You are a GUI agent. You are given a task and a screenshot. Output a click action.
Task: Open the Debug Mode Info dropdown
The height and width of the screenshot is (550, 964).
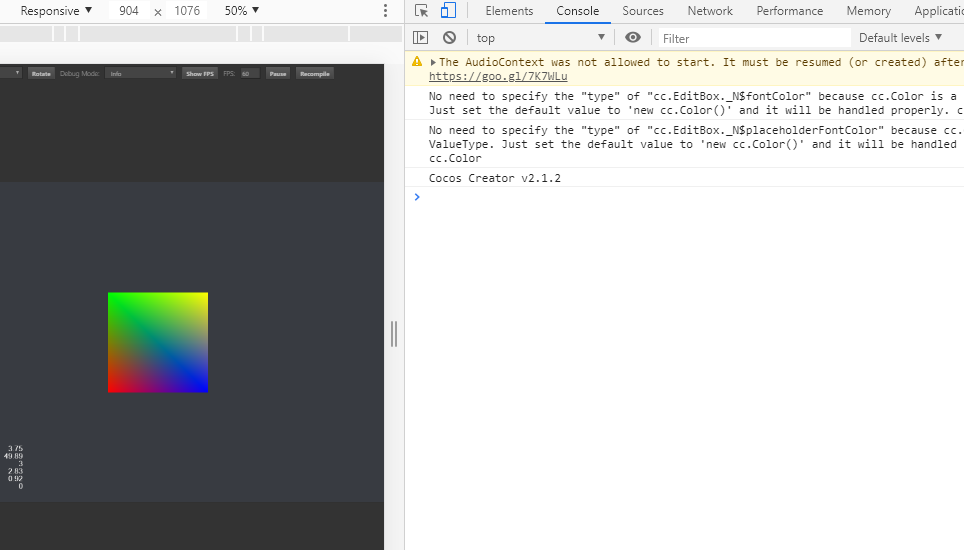click(141, 73)
